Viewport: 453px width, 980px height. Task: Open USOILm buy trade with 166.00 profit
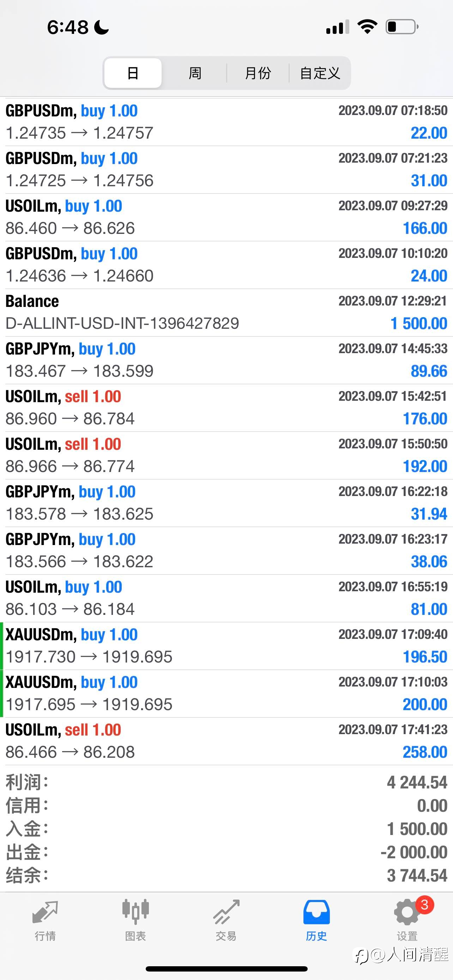coord(226,217)
